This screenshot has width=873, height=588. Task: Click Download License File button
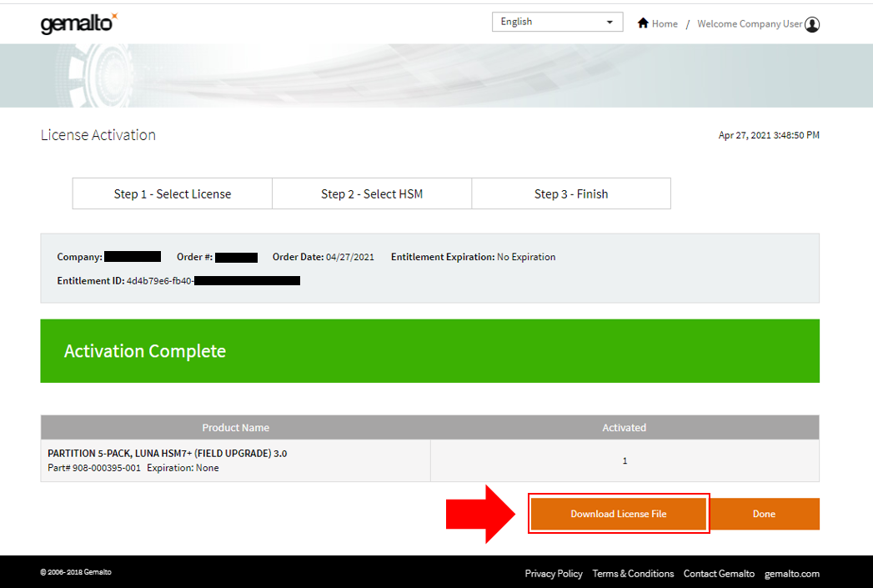(619, 514)
